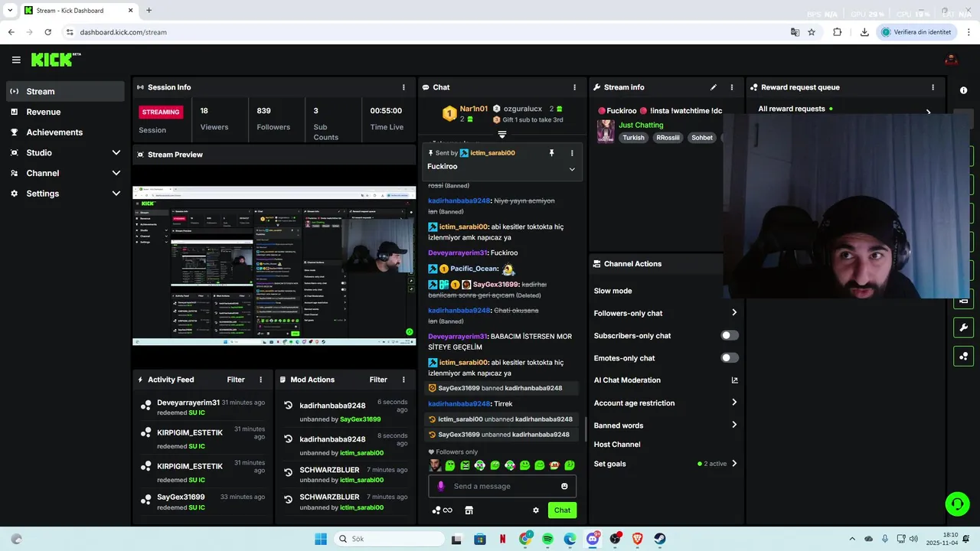Open the shop icon below chat
Image resolution: width=980 pixels, height=551 pixels.
pos(469,510)
